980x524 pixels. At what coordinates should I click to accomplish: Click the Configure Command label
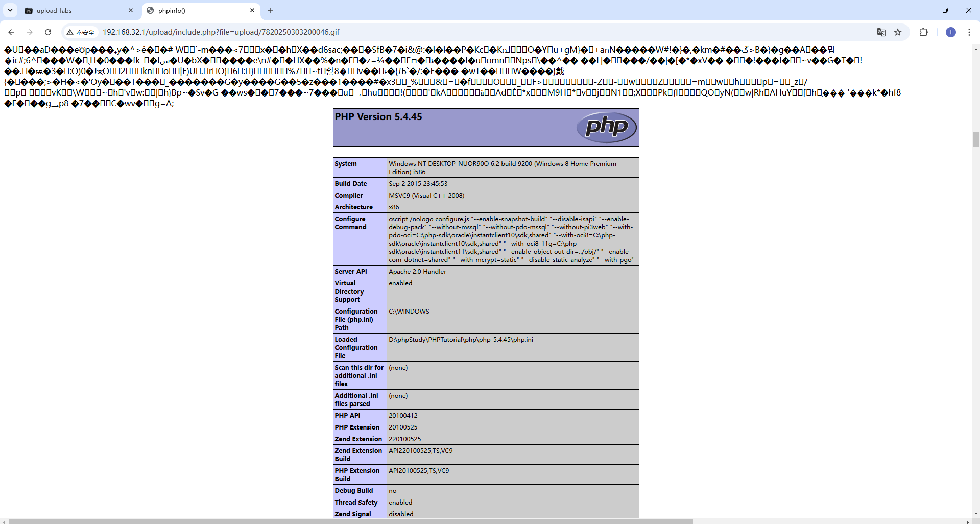350,223
